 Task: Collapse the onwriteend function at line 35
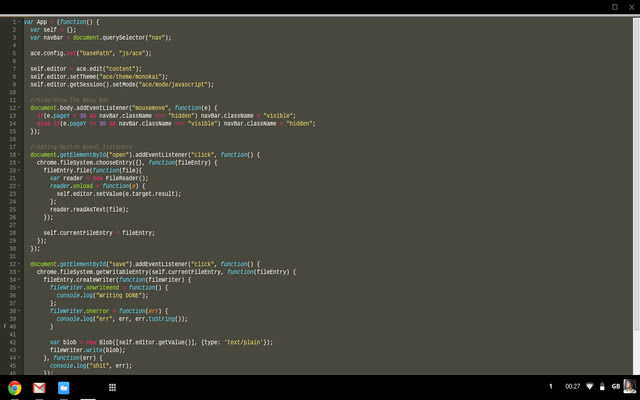click(x=19, y=287)
